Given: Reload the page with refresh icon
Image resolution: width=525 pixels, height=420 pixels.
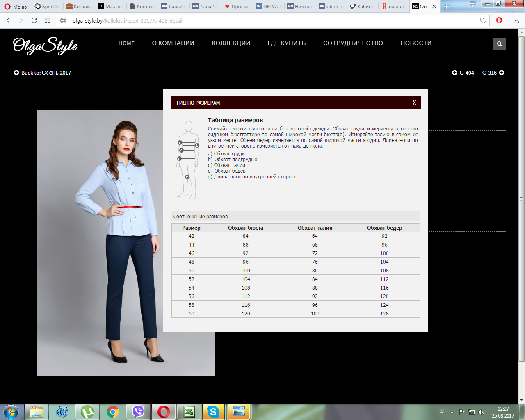Looking at the screenshot, I should point(34,21).
